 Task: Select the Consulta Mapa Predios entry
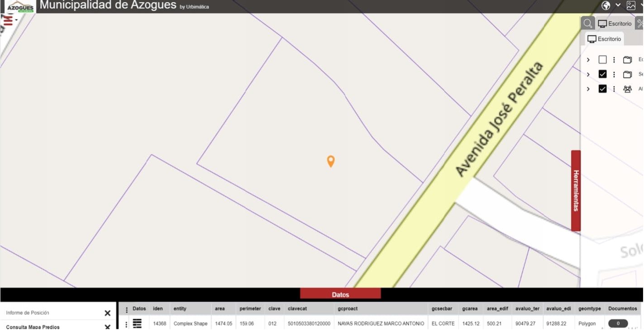coord(33,327)
